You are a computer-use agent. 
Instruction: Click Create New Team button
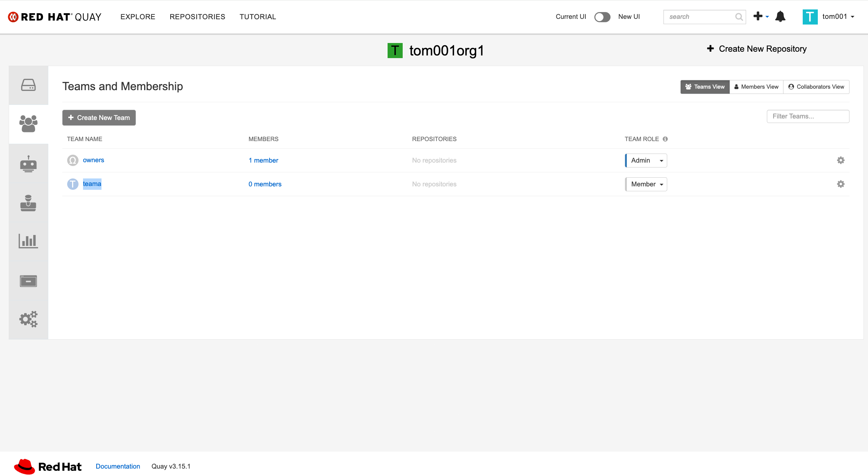tap(99, 118)
